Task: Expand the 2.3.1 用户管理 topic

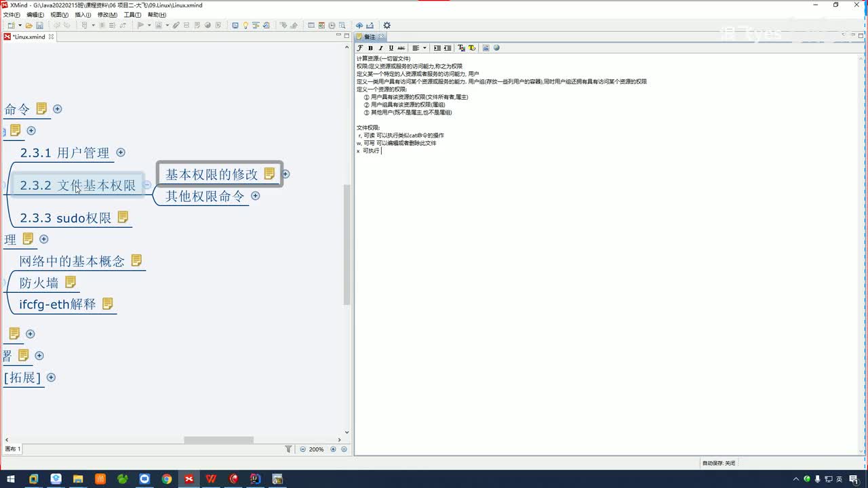Action: click(121, 152)
